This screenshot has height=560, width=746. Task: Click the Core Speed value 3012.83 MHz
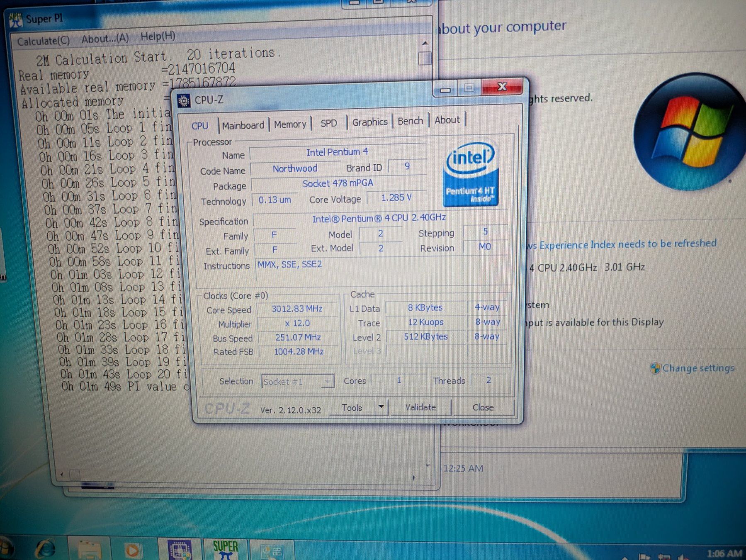pyautogui.click(x=297, y=309)
